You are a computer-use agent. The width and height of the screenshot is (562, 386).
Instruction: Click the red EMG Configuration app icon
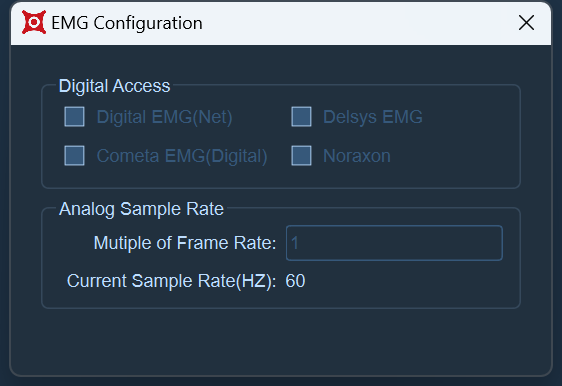[34, 22]
